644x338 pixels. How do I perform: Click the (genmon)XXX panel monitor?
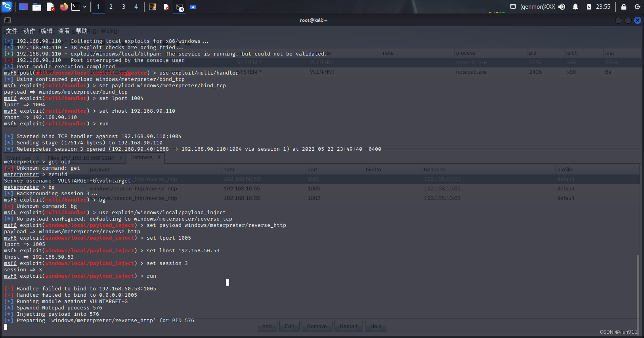(x=537, y=7)
